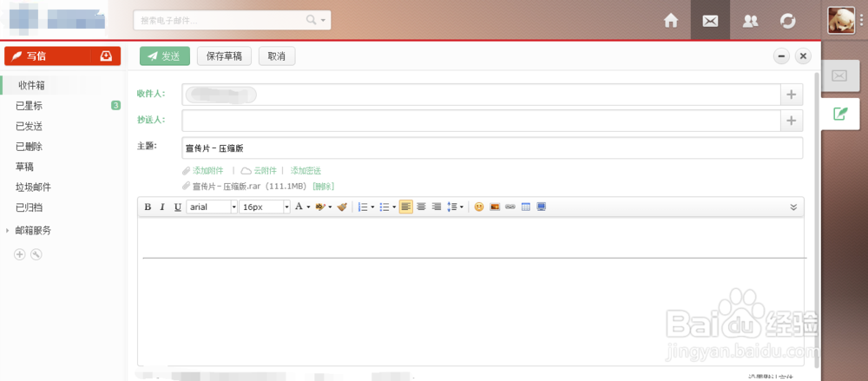Click the 添加附件 add attachment link
Image resolution: width=868 pixels, height=381 pixels.
[x=207, y=171]
